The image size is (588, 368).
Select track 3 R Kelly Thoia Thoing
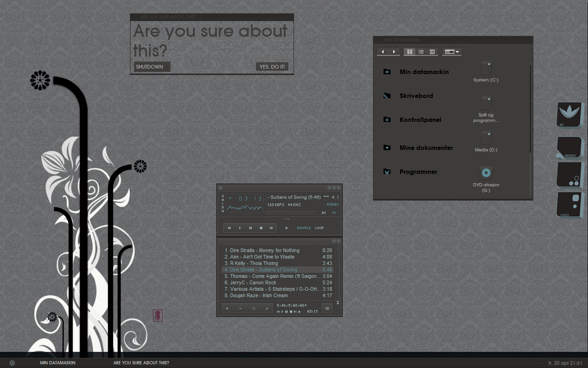278,263
